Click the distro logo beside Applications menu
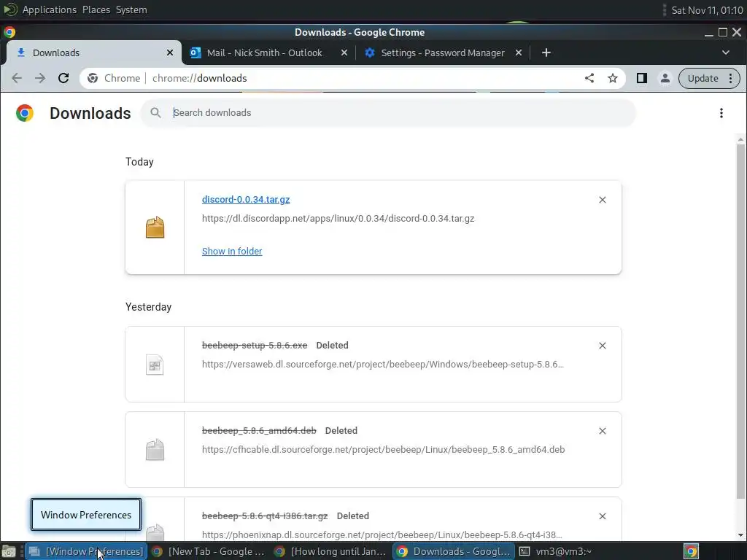Image resolution: width=747 pixels, height=560 pixels. click(10, 9)
